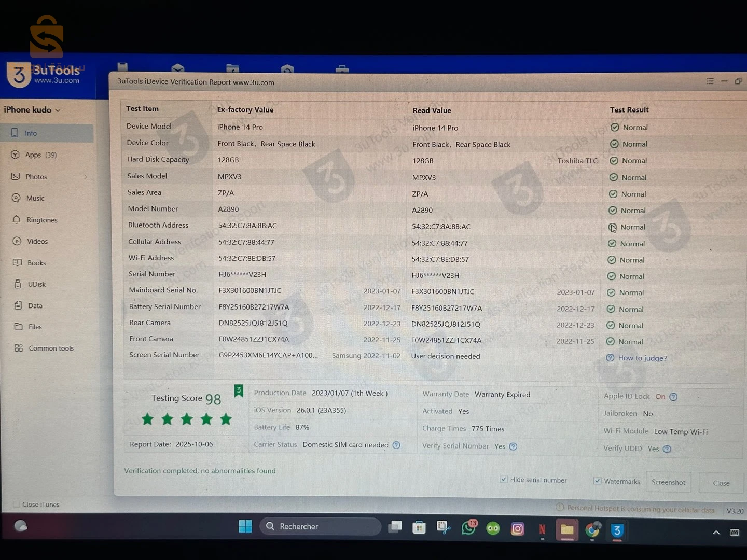Click the UDisk icon in sidebar
Image resolution: width=747 pixels, height=560 pixels.
(18, 284)
